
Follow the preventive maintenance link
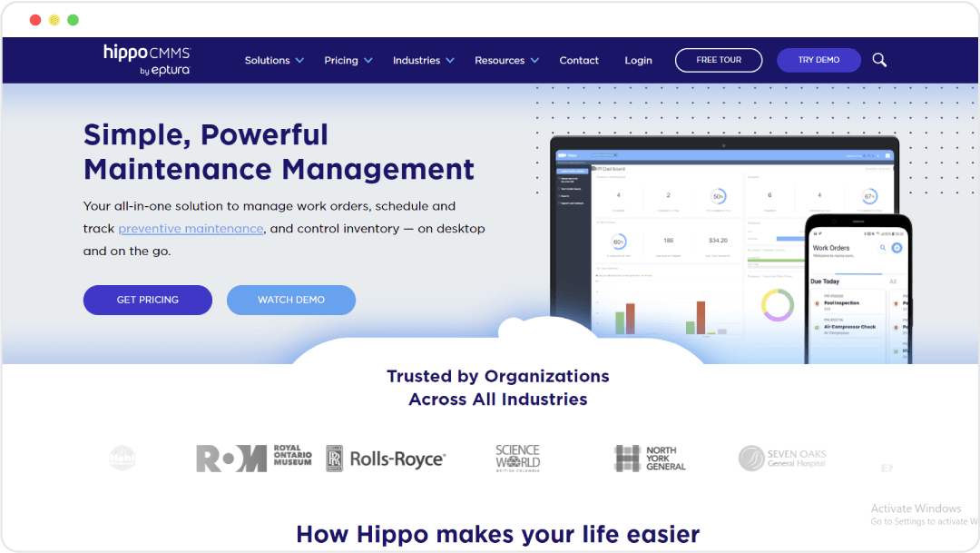191,229
